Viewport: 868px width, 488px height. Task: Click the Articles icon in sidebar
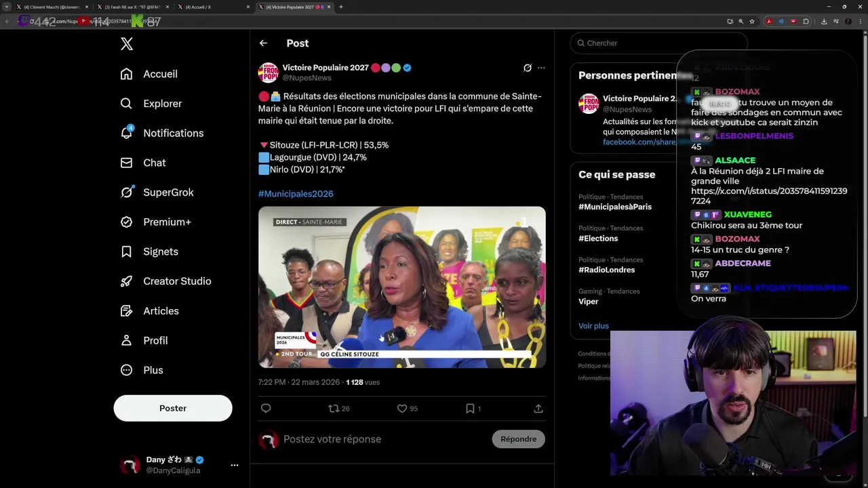(126, 311)
